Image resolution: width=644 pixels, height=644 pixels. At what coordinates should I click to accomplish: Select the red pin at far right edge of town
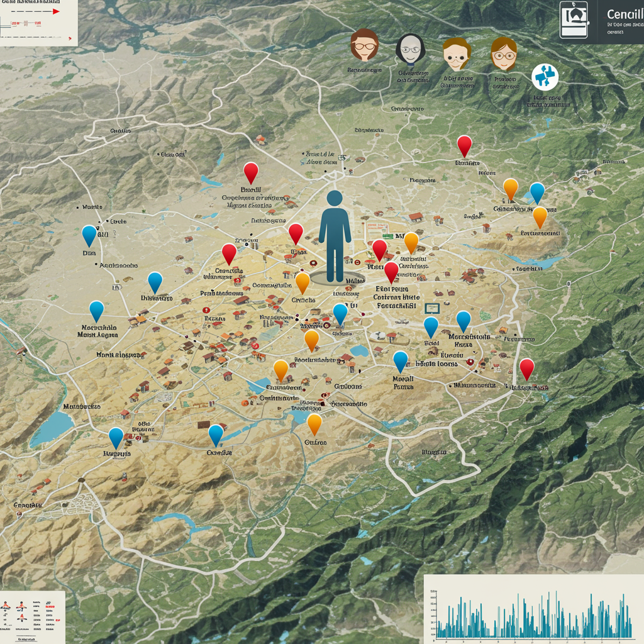(526, 367)
